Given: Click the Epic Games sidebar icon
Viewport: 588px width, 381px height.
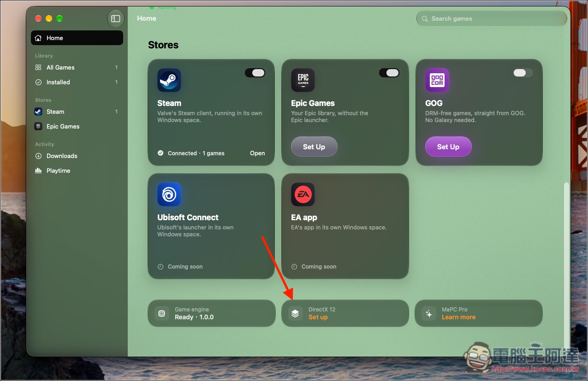Looking at the screenshot, I should (x=38, y=126).
